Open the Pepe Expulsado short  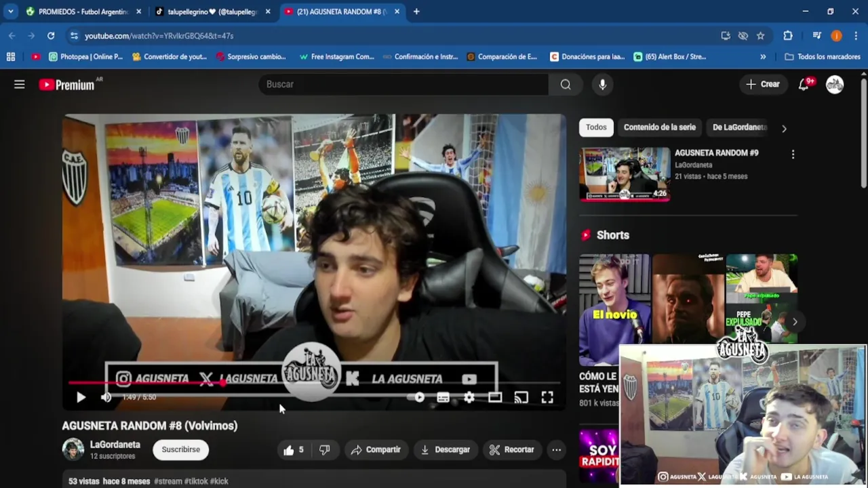pyautogui.click(x=762, y=300)
